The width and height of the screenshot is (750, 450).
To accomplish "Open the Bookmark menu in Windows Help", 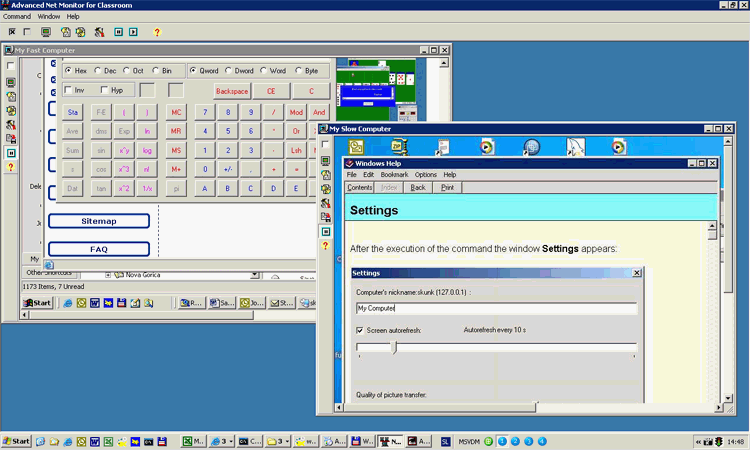I will 393,175.
